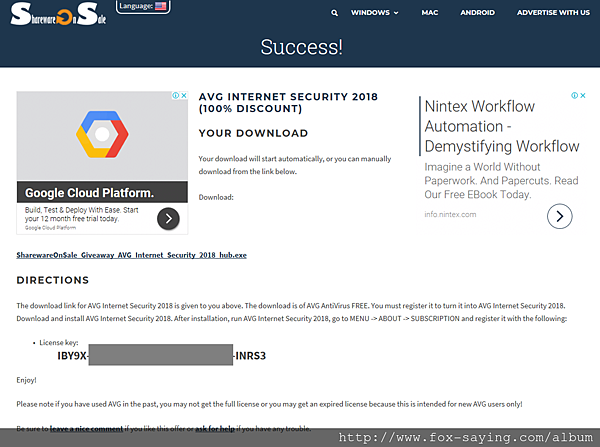Close the Google Cloud Platform ad
This screenshot has width=600, height=447.
tap(184, 95)
